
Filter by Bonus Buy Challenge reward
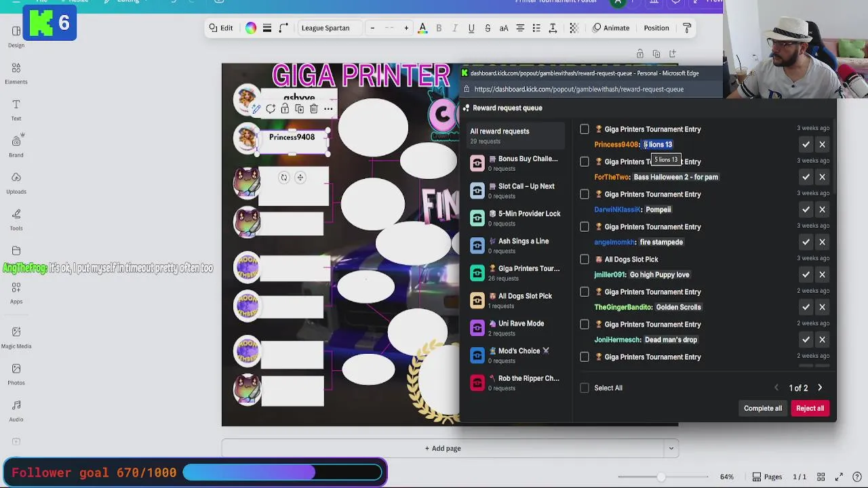515,163
